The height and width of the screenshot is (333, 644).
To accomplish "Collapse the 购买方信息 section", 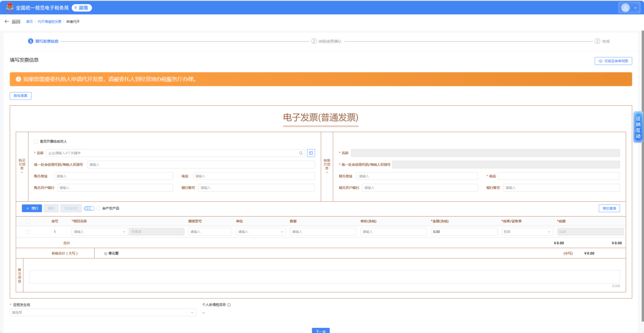I will pyautogui.click(x=22, y=173).
